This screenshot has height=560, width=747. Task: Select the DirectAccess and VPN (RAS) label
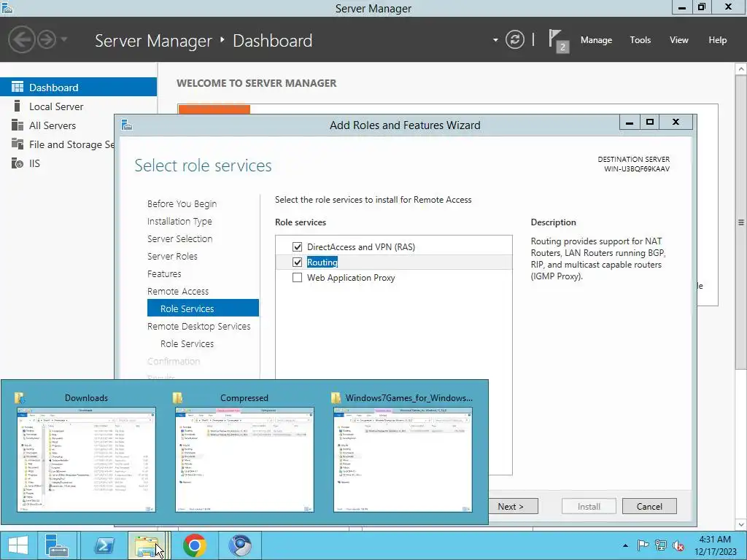click(360, 246)
